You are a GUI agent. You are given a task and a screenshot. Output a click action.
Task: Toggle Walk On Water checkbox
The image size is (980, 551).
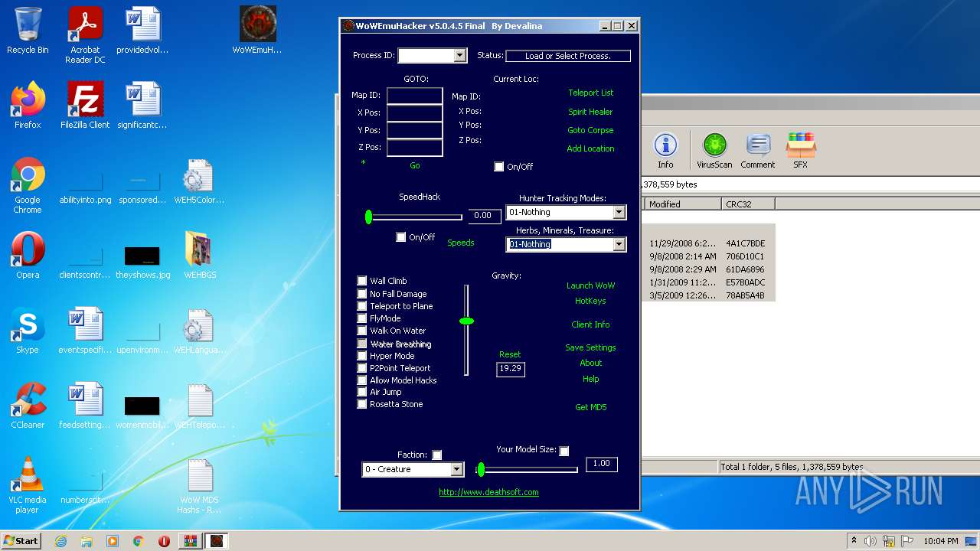point(362,331)
